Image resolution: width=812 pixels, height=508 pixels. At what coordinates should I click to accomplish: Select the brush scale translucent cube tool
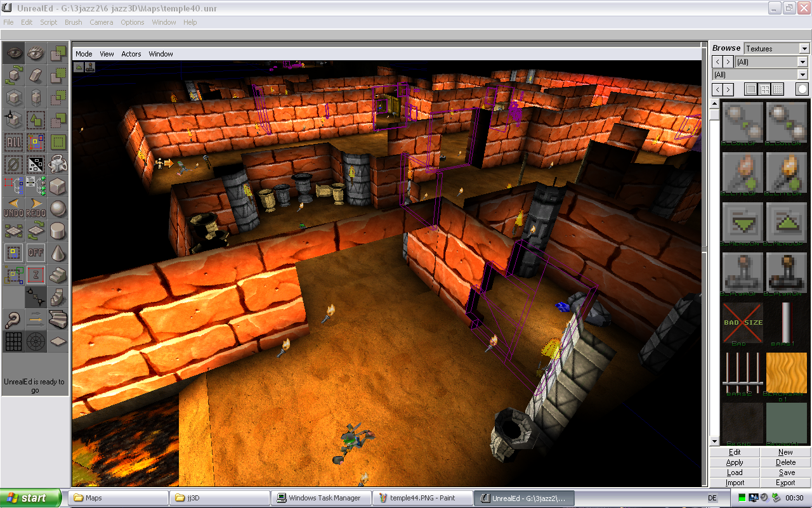(x=13, y=98)
